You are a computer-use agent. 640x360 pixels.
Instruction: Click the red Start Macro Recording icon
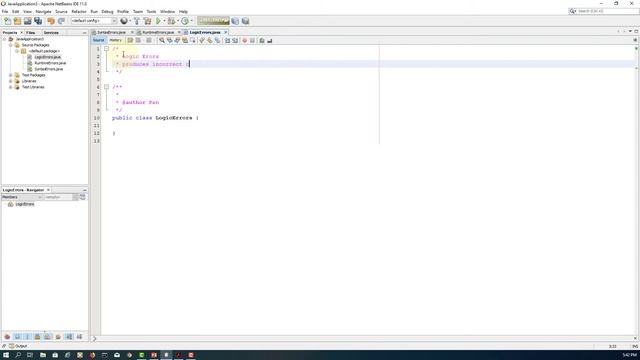click(244, 40)
